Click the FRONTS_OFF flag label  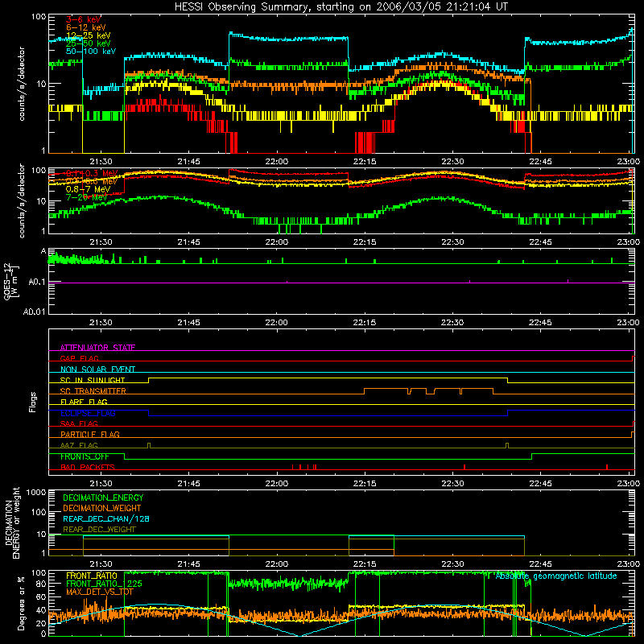point(85,456)
